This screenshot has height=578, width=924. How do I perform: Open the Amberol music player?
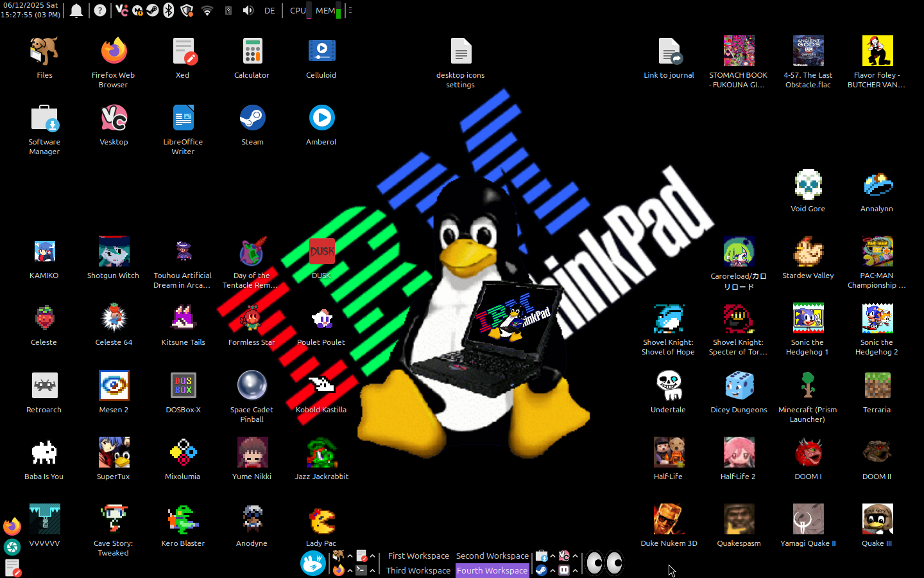tap(321, 118)
